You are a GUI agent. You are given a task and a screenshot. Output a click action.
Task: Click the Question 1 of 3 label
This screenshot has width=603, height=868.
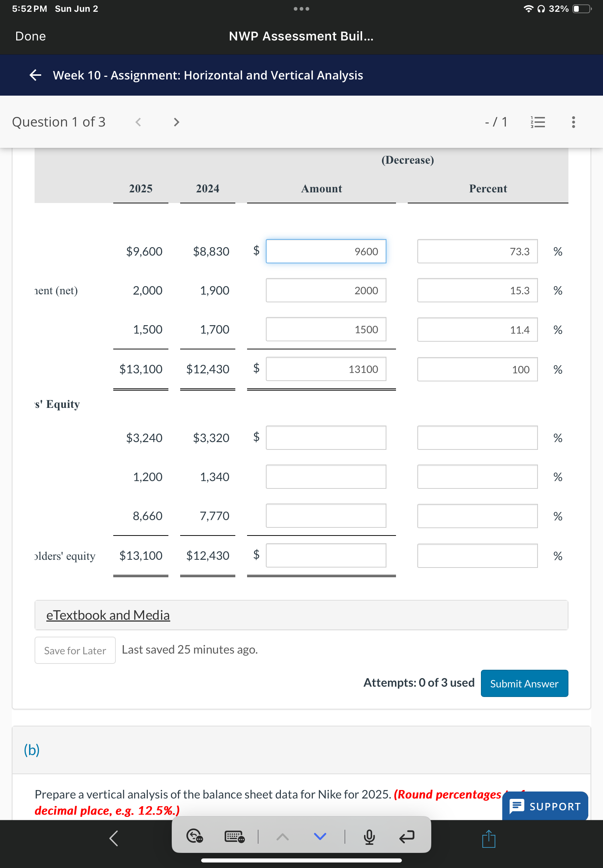(58, 122)
